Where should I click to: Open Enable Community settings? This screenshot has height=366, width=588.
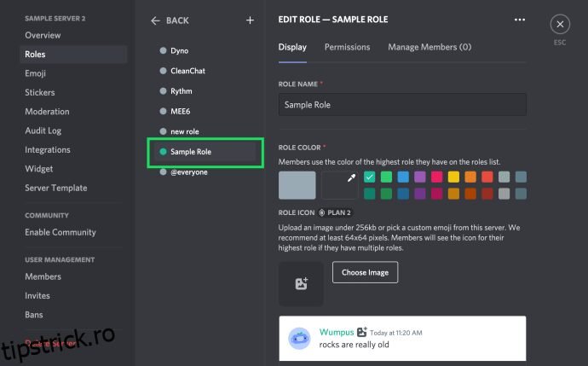[60, 232]
